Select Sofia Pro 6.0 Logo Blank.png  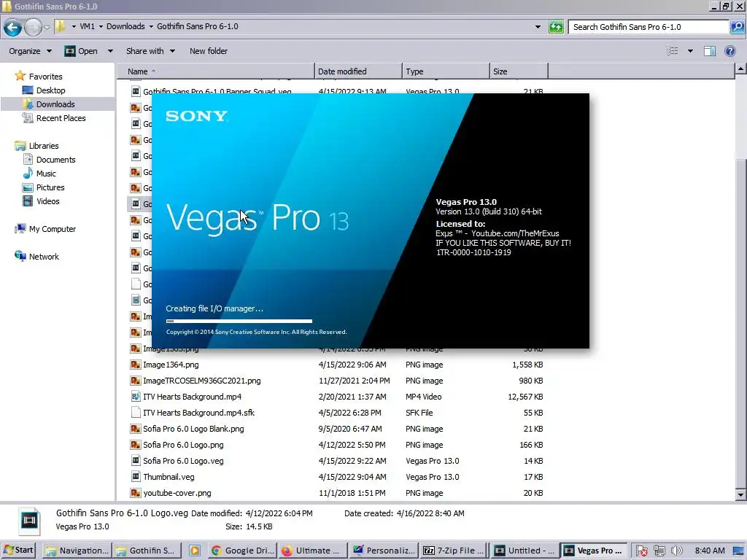193,429
